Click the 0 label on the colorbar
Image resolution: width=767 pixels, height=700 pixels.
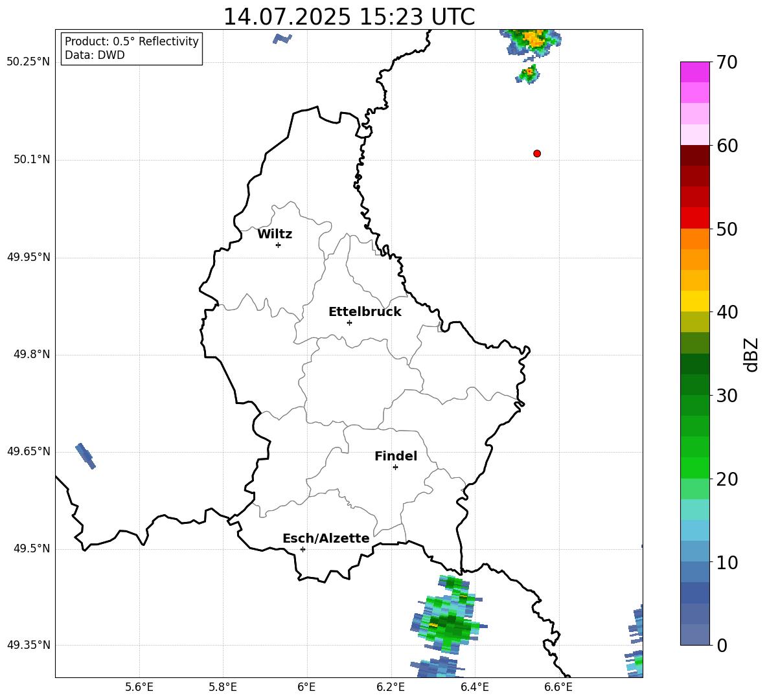722,645
